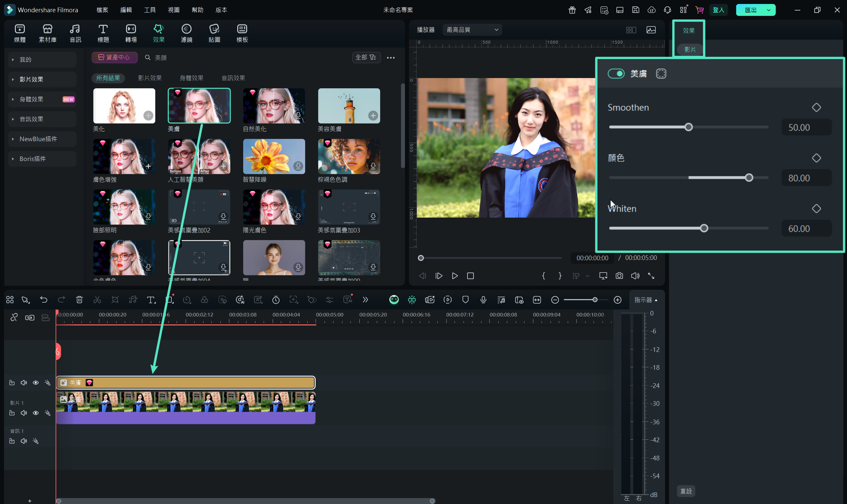Open the Media (媒體) tab
Image resolution: width=847 pixels, height=504 pixels.
(x=20, y=33)
